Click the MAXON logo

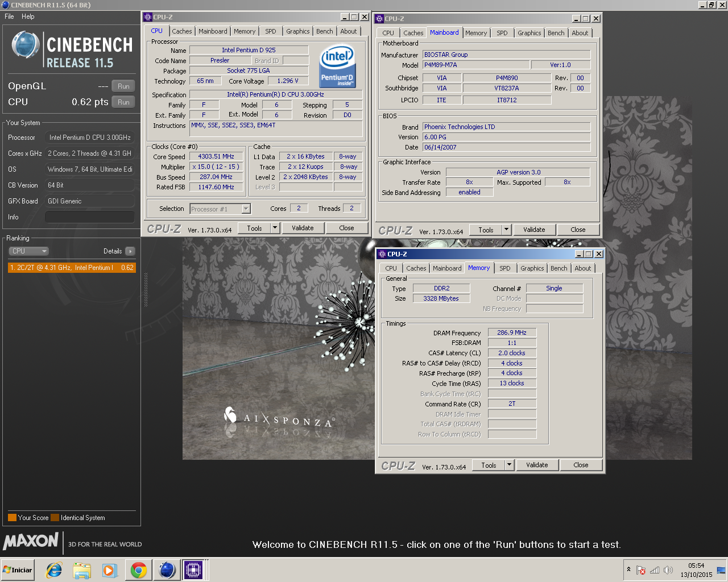[x=31, y=541]
